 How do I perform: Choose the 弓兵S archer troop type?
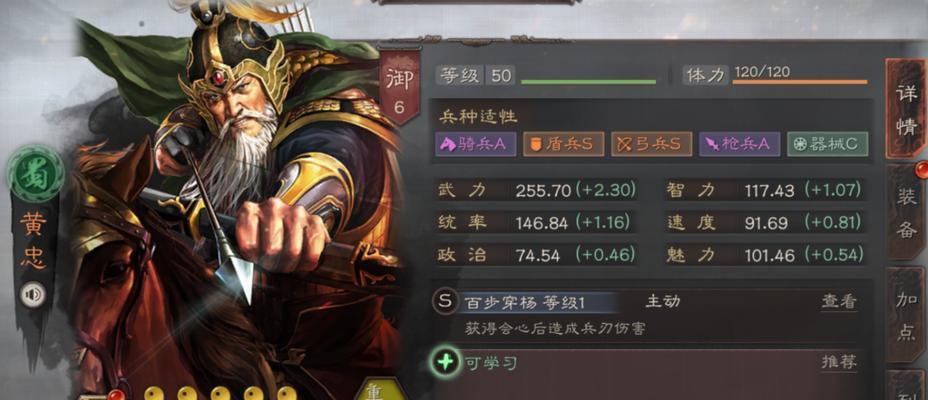coord(651,144)
